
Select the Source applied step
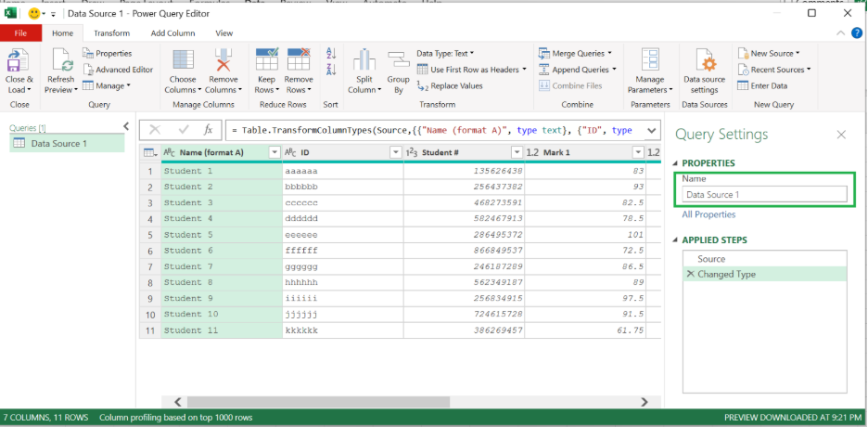click(x=711, y=259)
